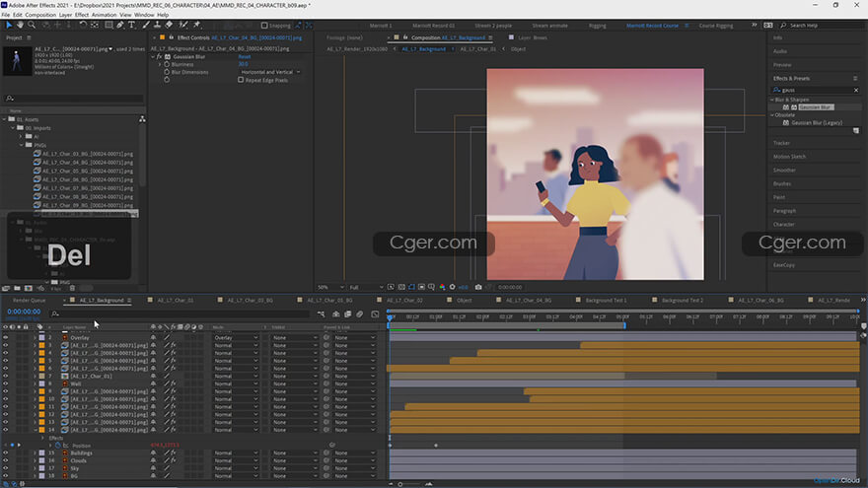Collapse the 01. Assets folder
The image size is (868, 488).
click(x=4, y=119)
